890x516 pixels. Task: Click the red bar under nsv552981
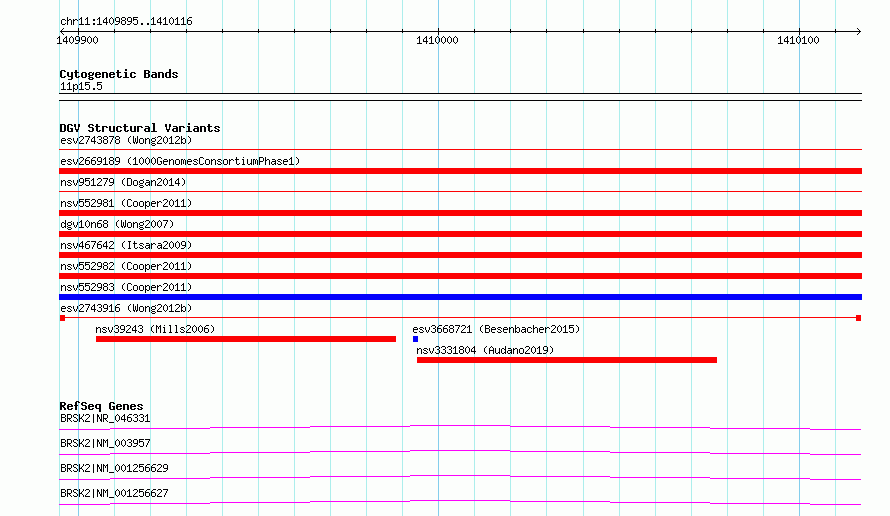click(460, 213)
